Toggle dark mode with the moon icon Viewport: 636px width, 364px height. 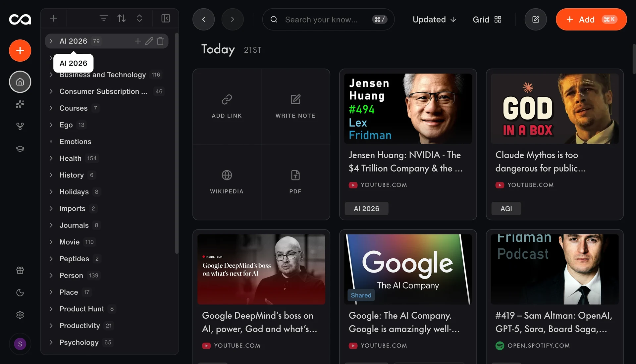[20, 292]
